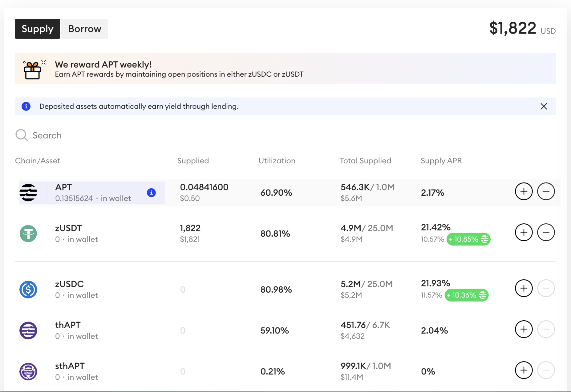Click the plus button for APT

coord(524,191)
